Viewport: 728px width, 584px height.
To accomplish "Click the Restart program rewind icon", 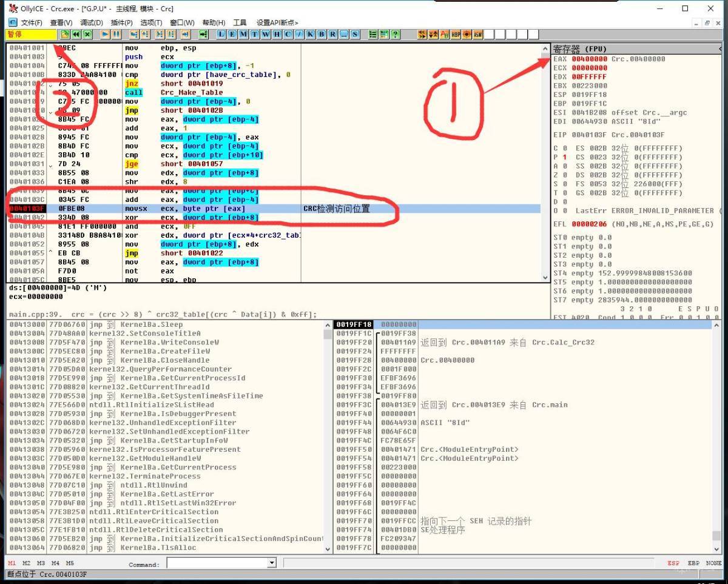I will click(76, 34).
